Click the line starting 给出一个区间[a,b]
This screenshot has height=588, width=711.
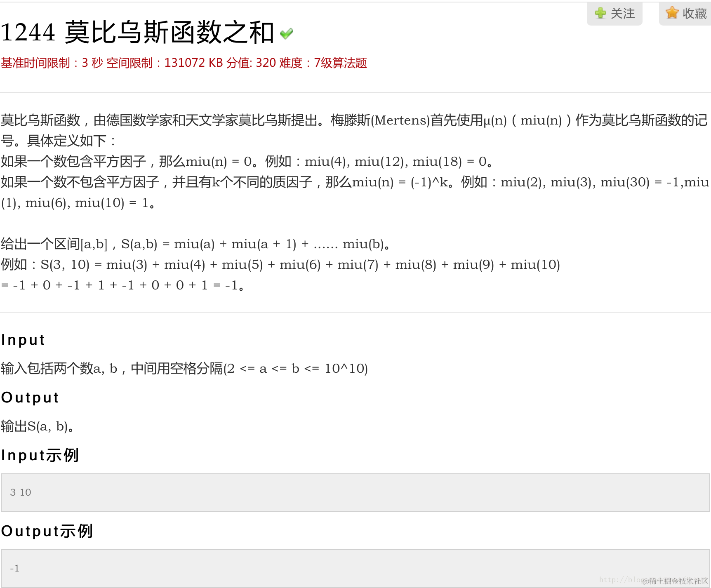coord(196,244)
